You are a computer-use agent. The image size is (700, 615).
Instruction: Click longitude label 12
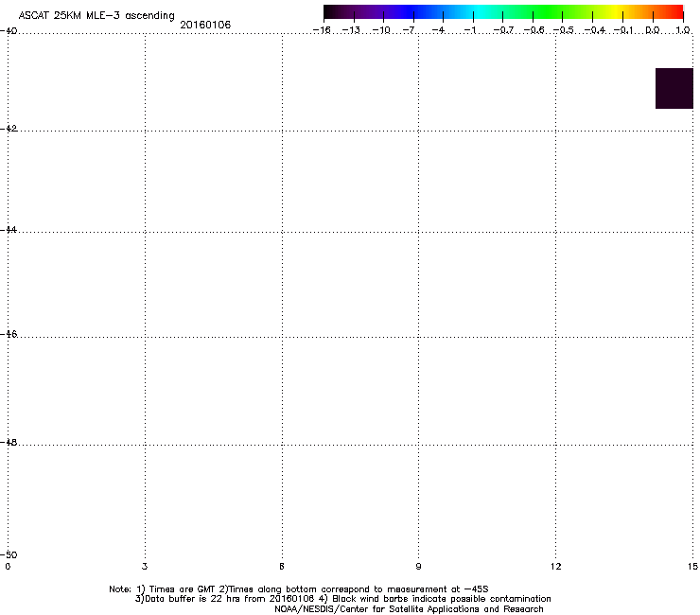tap(556, 567)
